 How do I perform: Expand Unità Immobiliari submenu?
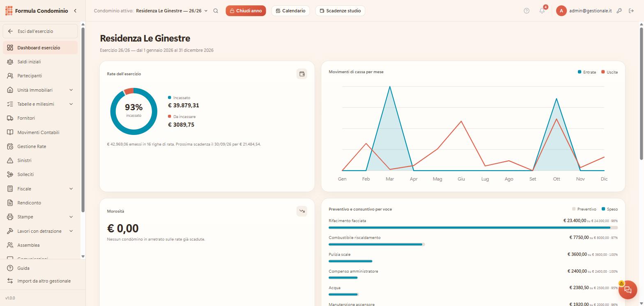click(x=71, y=90)
